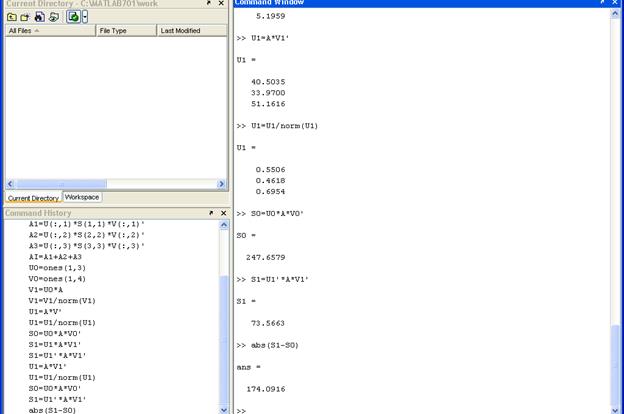
Task: Undock the Current Directory panel
Action: tap(210, 3)
